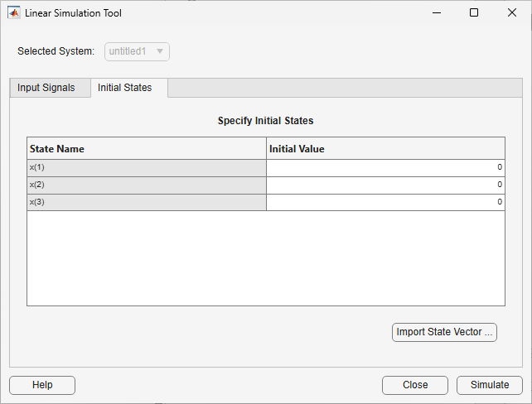Minimize the Linear Simulation Tool window
This screenshot has width=532, height=404.
[x=435, y=13]
